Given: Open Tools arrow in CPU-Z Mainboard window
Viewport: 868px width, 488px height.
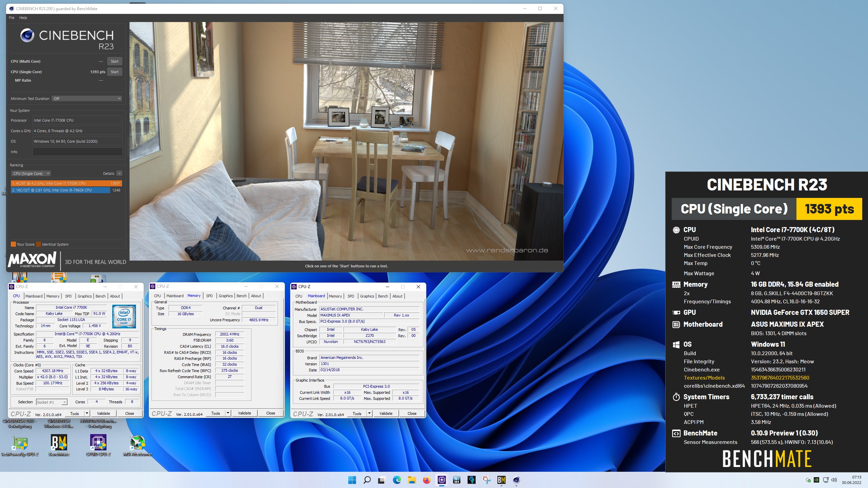Looking at the screenshot, I should click(369, 413).
